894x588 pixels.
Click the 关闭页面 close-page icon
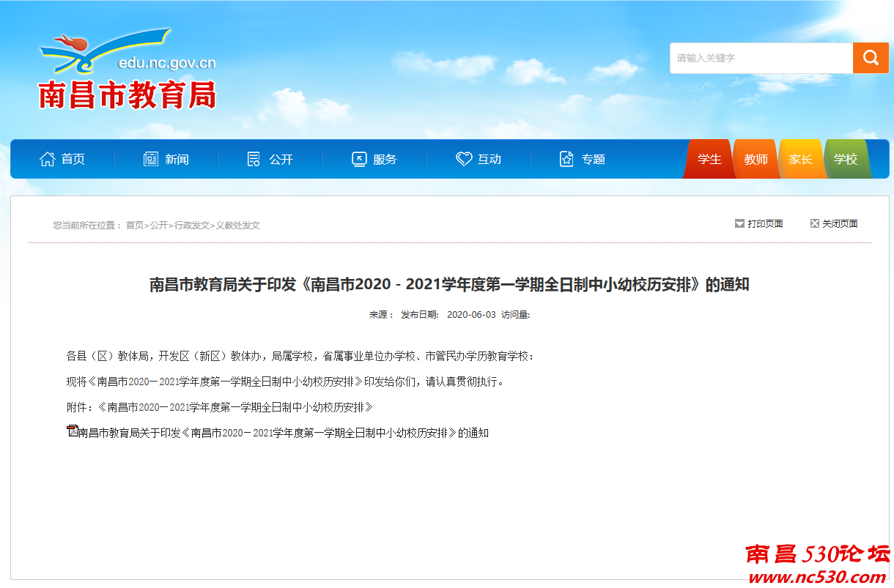point(814,223)
